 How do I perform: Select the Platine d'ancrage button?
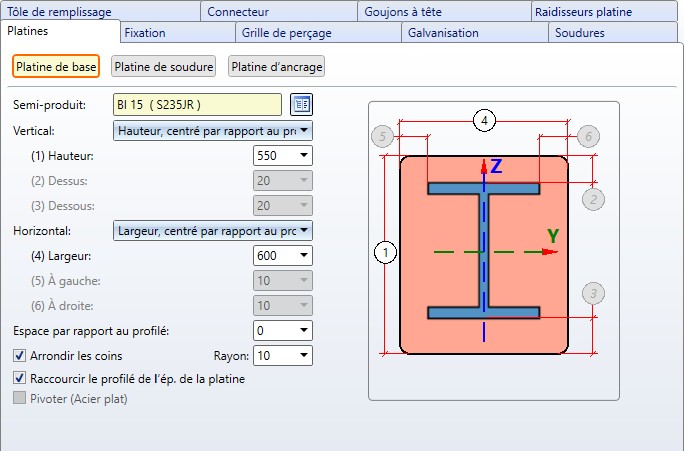(277, 67)
